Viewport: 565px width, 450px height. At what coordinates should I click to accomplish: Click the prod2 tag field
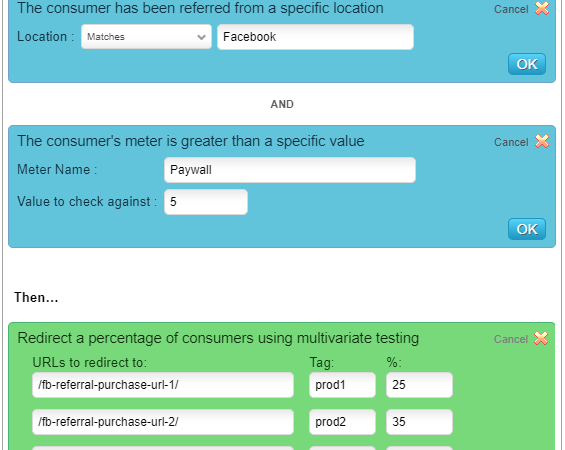coord(342,422)
